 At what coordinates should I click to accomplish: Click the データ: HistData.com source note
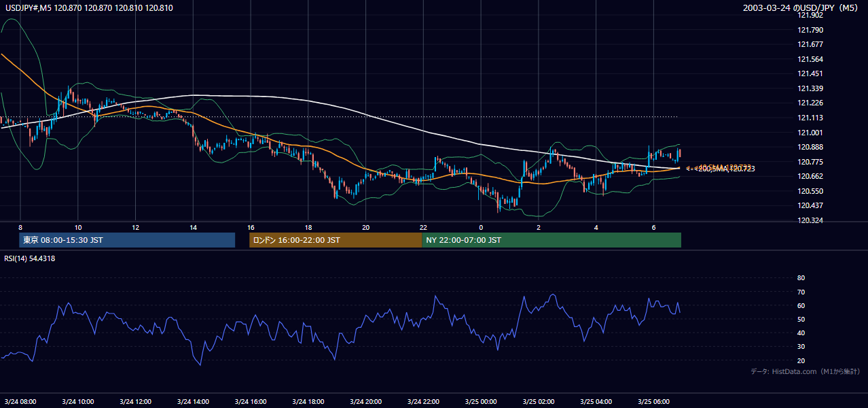click(x=806, y=371)
